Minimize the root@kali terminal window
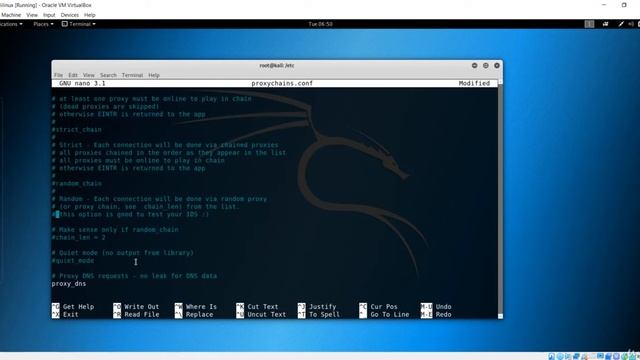The width and height of the screenshot is (640, 360). tap(474, 65)
